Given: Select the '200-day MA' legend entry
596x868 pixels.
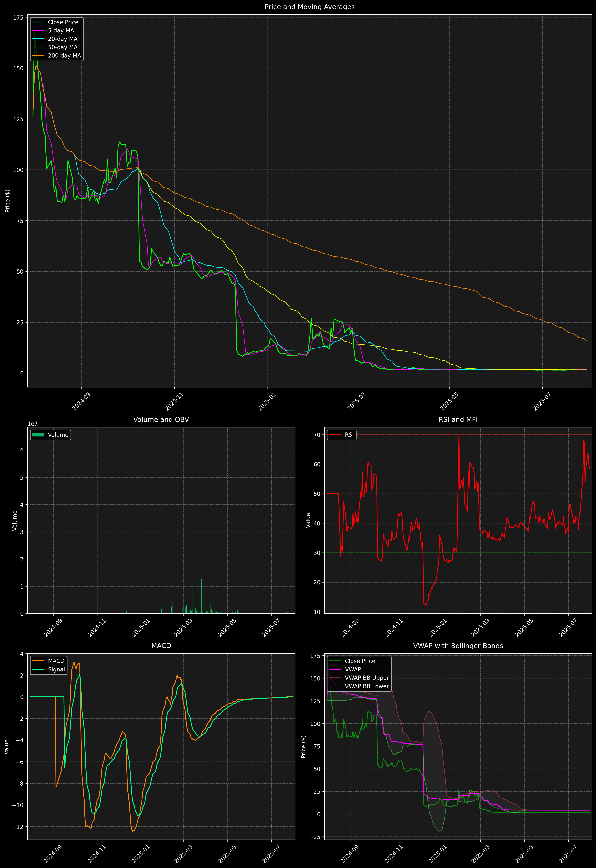Looking at the screenshot, I should click(64, 56).
